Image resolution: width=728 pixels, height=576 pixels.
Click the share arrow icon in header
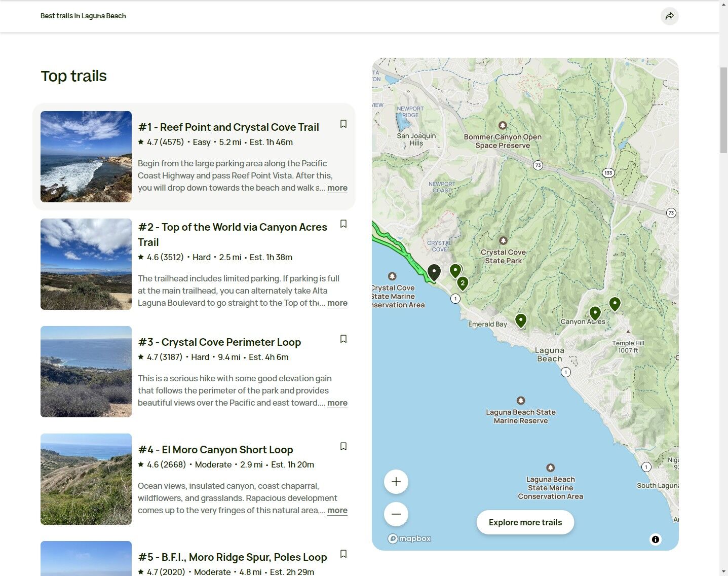[x=669, y=16]
